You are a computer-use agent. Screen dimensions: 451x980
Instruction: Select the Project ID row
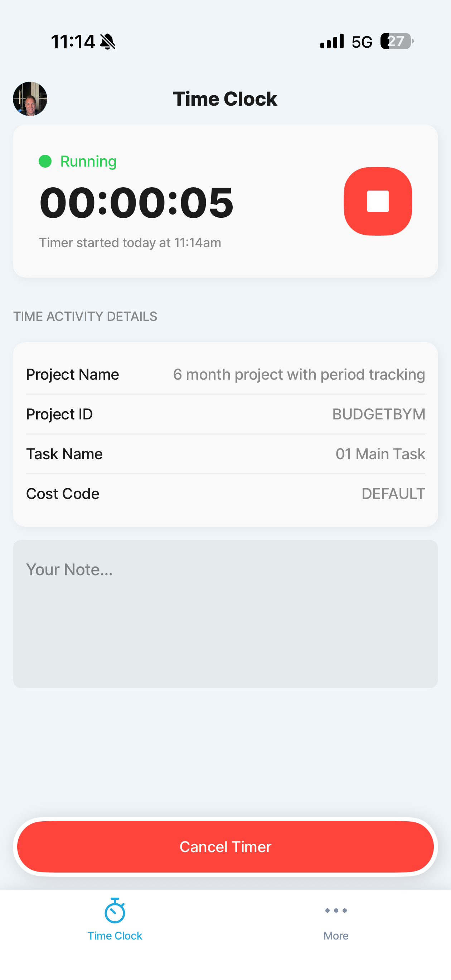tap(225, 414)
